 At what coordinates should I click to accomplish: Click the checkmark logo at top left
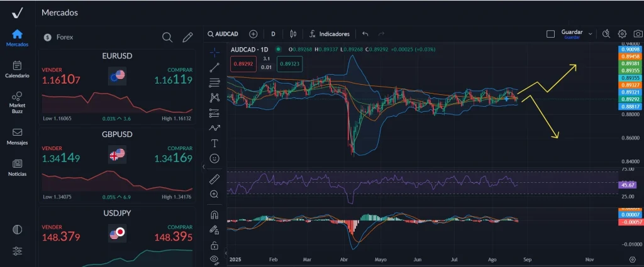point(17,13)
